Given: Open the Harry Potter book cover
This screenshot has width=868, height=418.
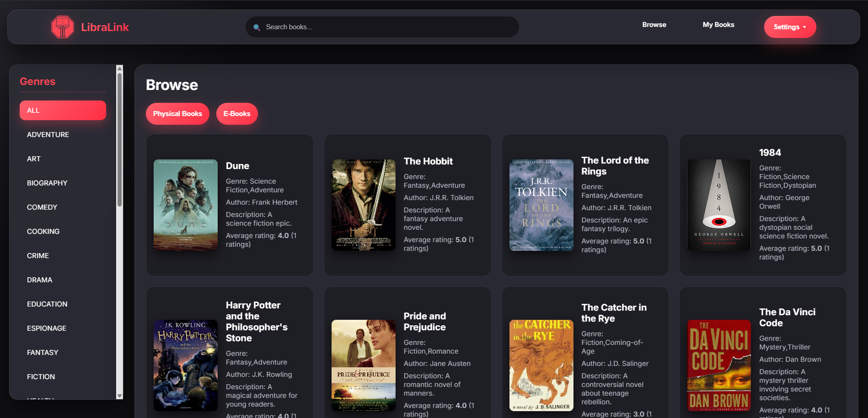Looking at the screenshot, I should pos(186,365).
